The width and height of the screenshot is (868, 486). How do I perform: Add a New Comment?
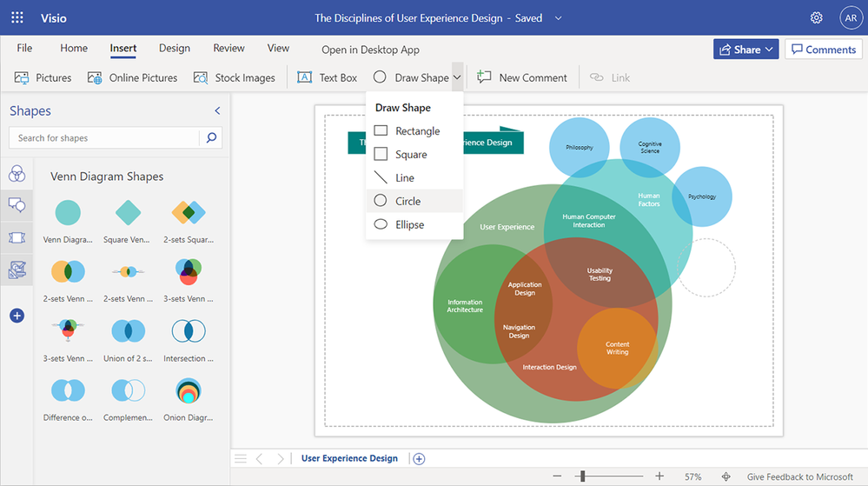pos(522,77)
